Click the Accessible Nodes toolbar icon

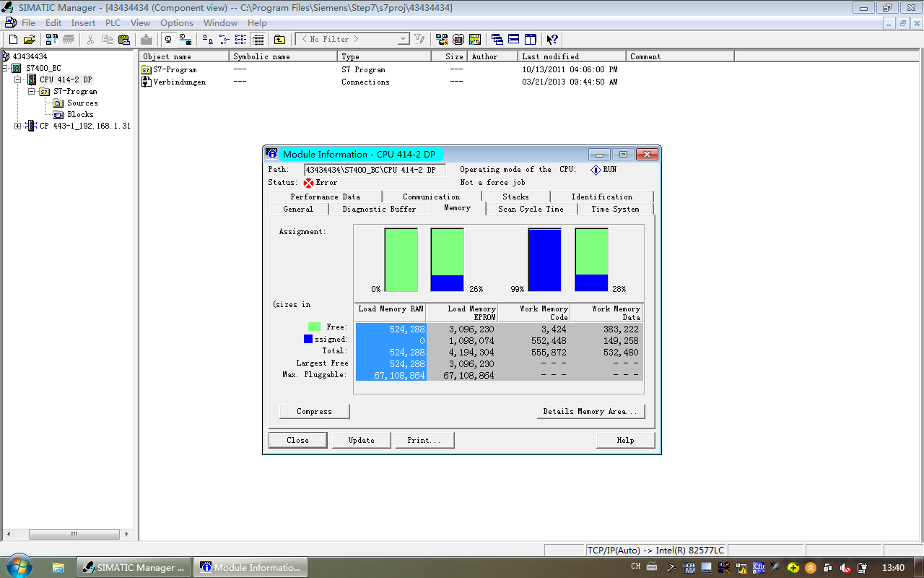[x=53, y=39]
